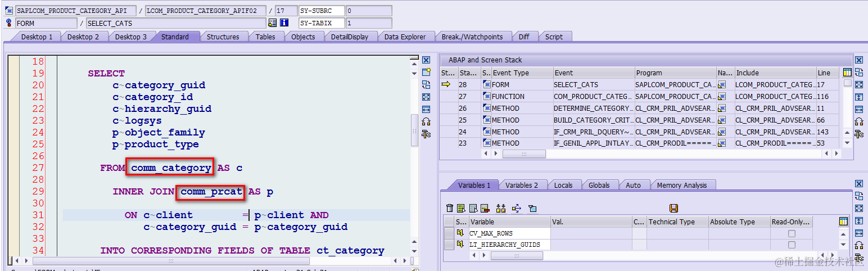868x271 pixels.
Task: Click the Technical Type column header
Action: (x=677, y=222)
